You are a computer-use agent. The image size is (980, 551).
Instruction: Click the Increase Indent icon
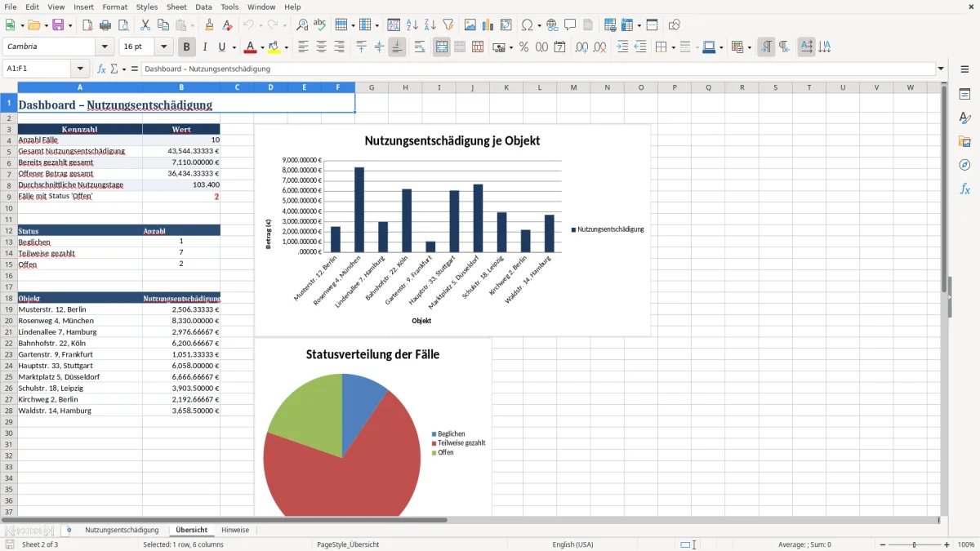pos(622,47)
